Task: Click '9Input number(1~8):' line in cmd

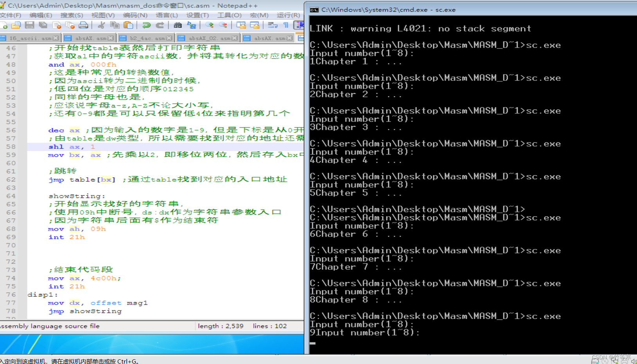Action: (x=365, y=332)
